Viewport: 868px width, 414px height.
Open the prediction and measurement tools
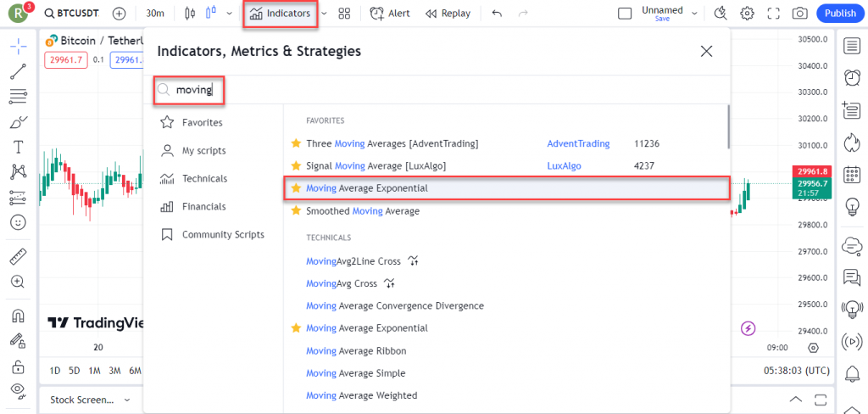click(19, 198)
